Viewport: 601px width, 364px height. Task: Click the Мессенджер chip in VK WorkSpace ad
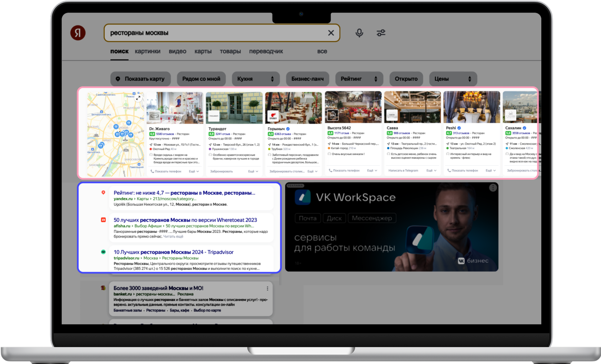click(372, 218)
